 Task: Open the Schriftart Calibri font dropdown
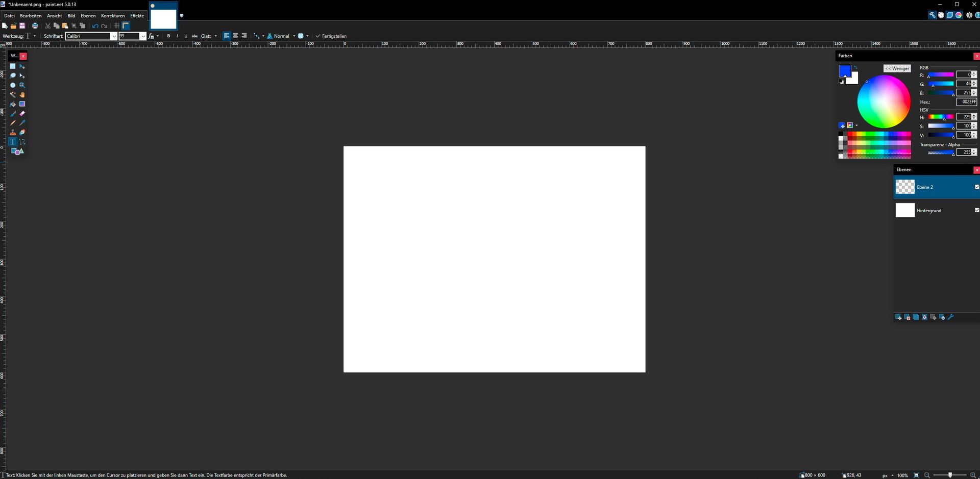pyautogui.click(x=114, y=36)
